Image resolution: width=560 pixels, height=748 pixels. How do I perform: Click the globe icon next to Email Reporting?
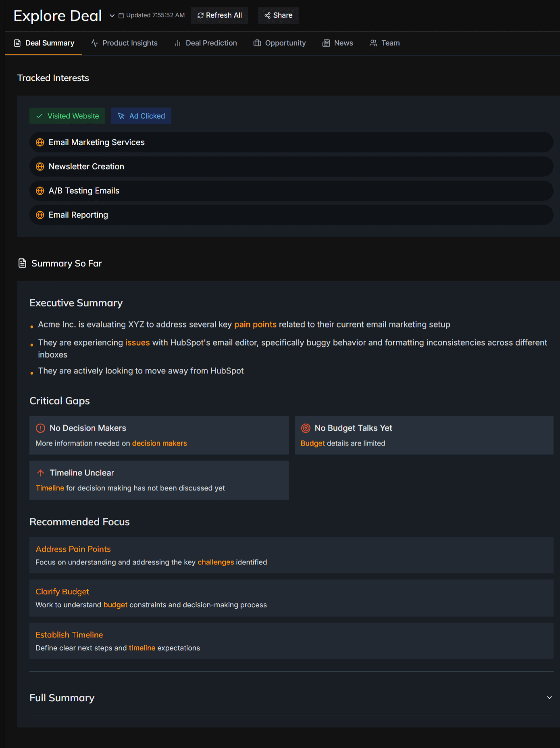coord(40,215)
